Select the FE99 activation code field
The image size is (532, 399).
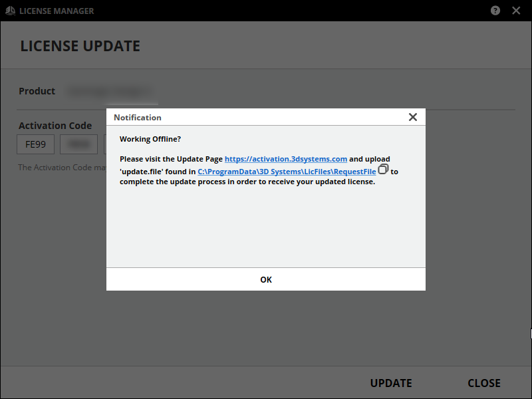click(36, 144)
